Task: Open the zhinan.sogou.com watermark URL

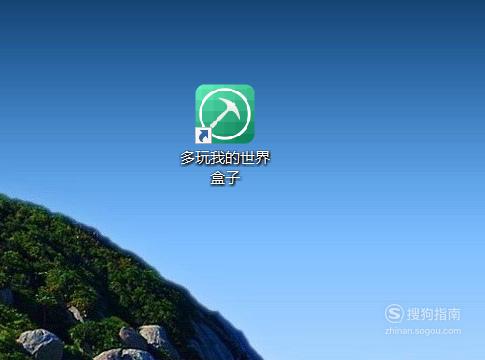Action: pos(423,331)
